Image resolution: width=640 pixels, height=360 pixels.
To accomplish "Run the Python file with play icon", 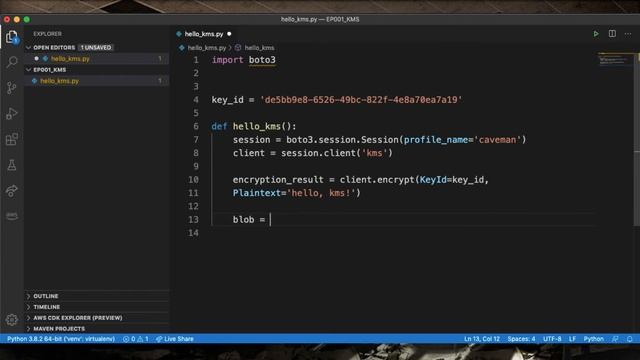I will tap(596, 34).
